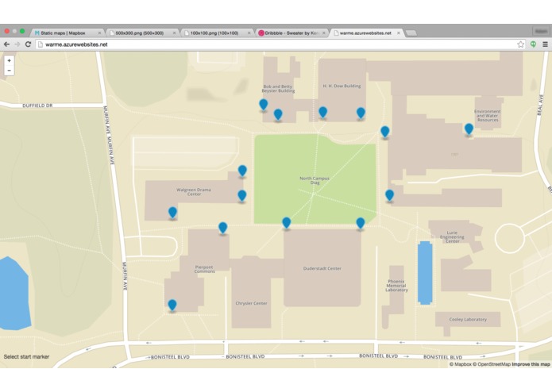Reload the page with the refresh icon
The image size is (552, 392).
pos(28,44)
